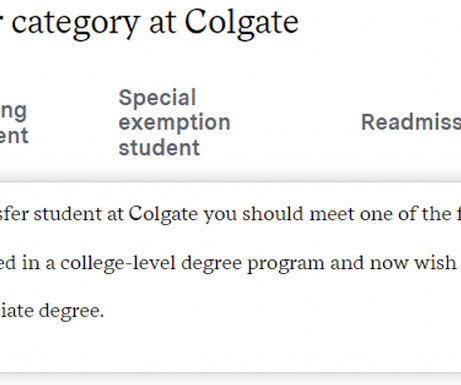Click the word 'college-level' in the body text
The width and height of the screenshot is (461, 385).
pos(118,264)
